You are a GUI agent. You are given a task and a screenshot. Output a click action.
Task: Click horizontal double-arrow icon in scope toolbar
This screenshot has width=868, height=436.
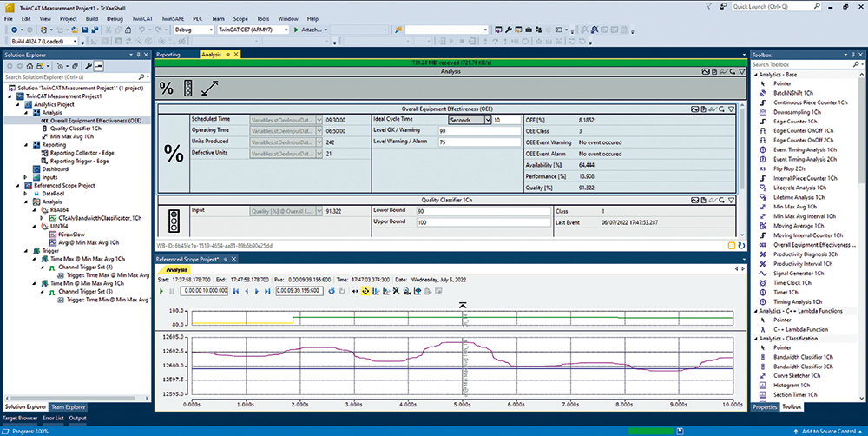[x=355, y=291]
